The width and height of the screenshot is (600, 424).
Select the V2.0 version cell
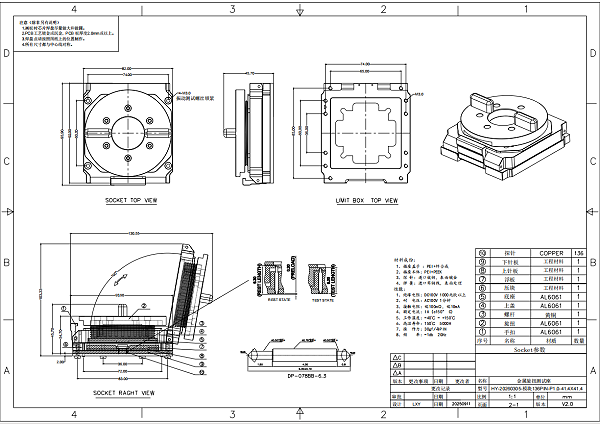(567, 405)
